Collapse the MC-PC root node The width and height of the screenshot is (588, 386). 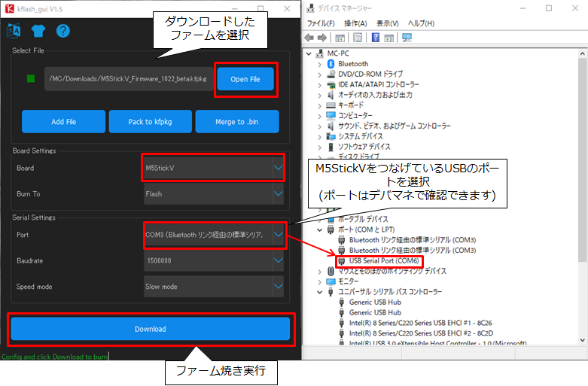[x=309, y=53]
